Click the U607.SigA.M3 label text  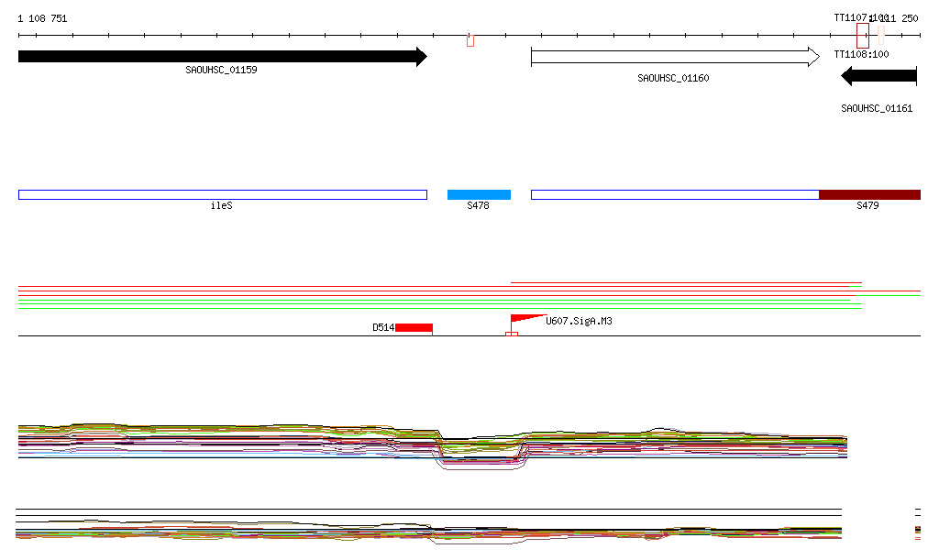point(579,321)
